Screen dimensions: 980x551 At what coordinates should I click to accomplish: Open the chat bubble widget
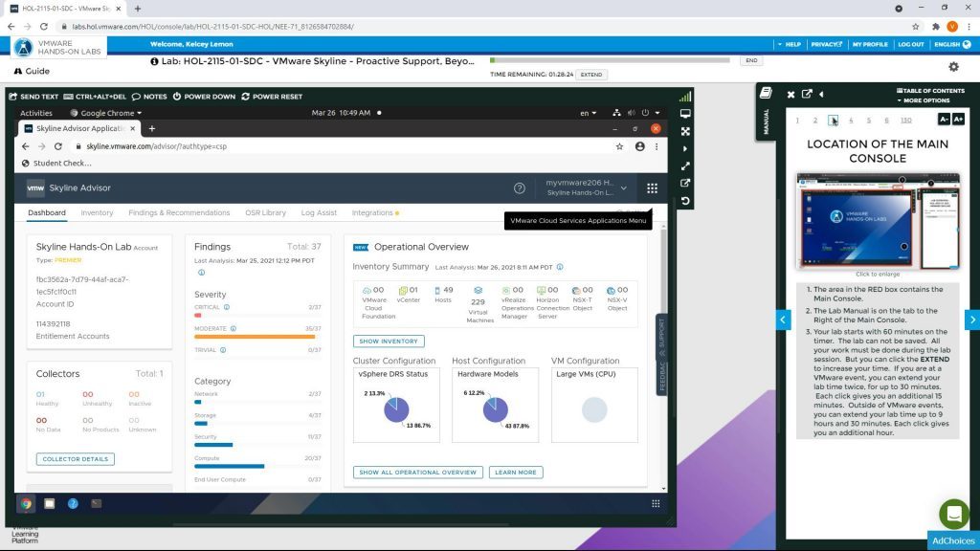click(x=954, y=514)
